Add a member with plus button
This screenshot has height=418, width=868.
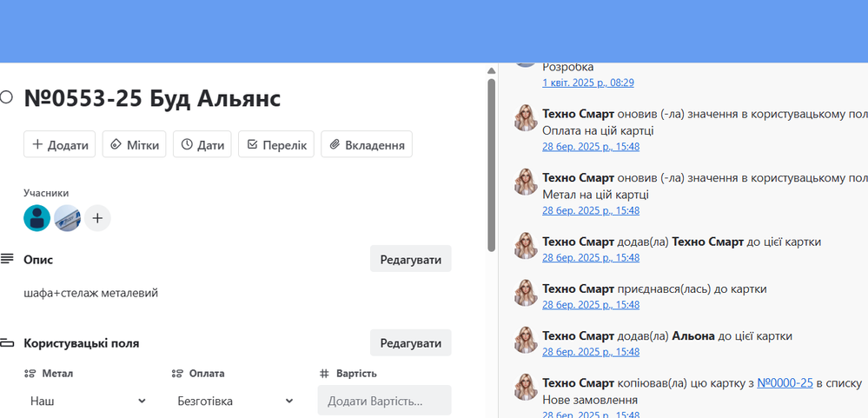pyautogui.click(x=97, y=218)
